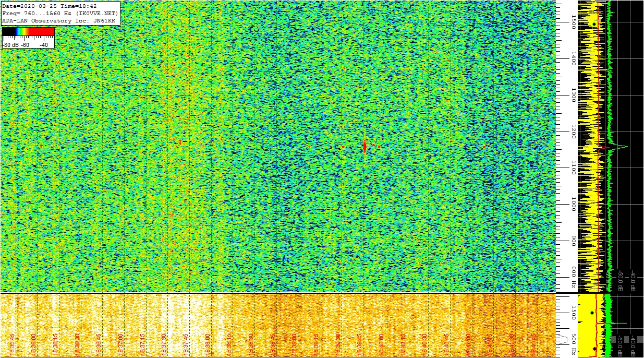
Task: Click the strong red signal burst near 18:39:45
Action: 364,146
